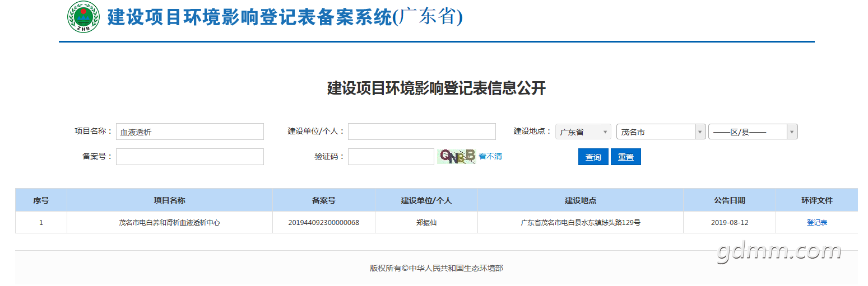The height and width of the screenshot is (286, 868).
Task: Open the 广东省 province dropdown
Action: point(583,132)
